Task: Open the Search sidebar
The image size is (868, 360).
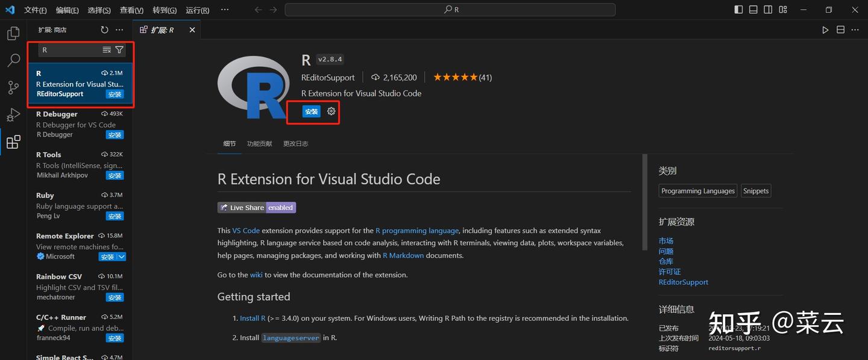Action: [x=13, y=60]
